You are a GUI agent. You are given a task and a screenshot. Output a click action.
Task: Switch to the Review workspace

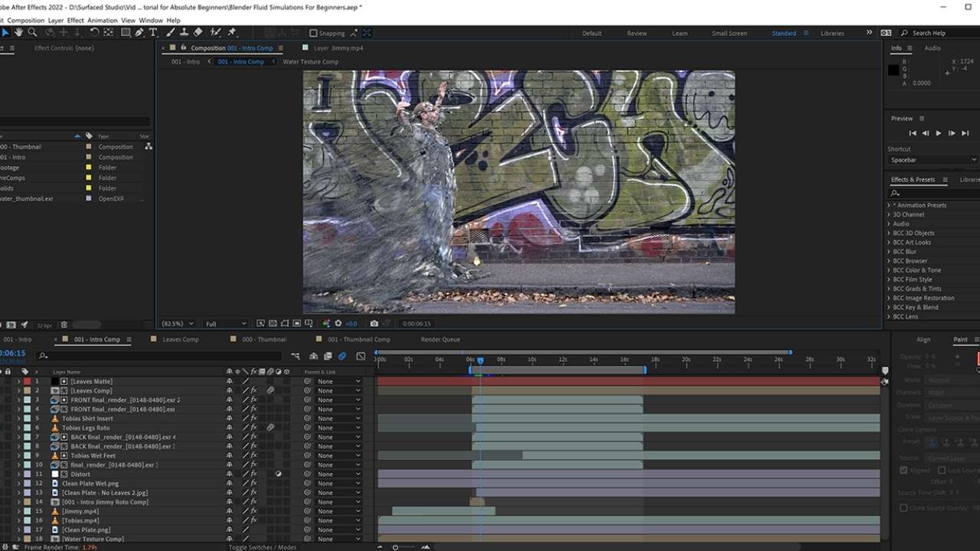click(637, 33)
